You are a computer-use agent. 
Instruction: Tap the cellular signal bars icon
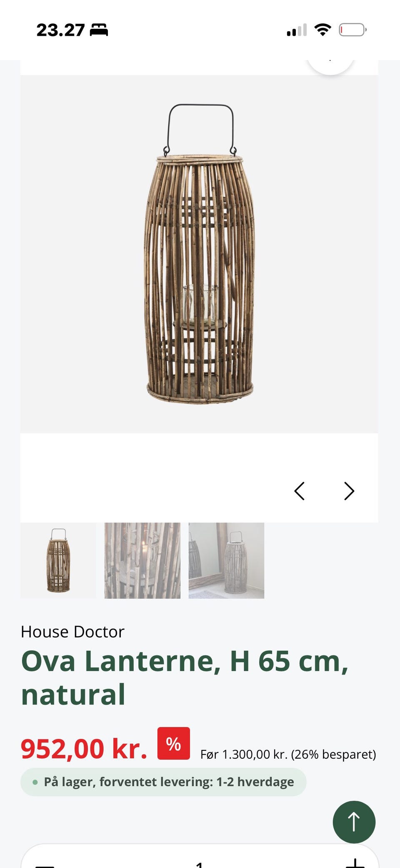(x=297, y=30)
